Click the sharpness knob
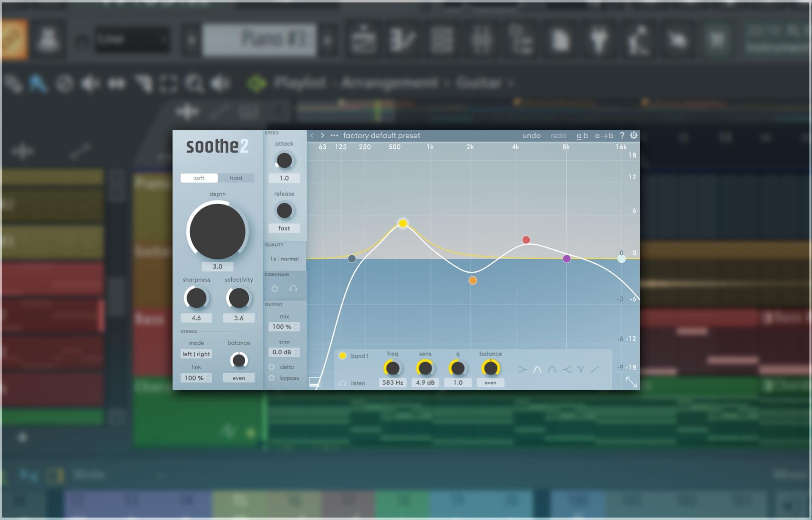The image size is (812, 520). (x=196, y=298)
